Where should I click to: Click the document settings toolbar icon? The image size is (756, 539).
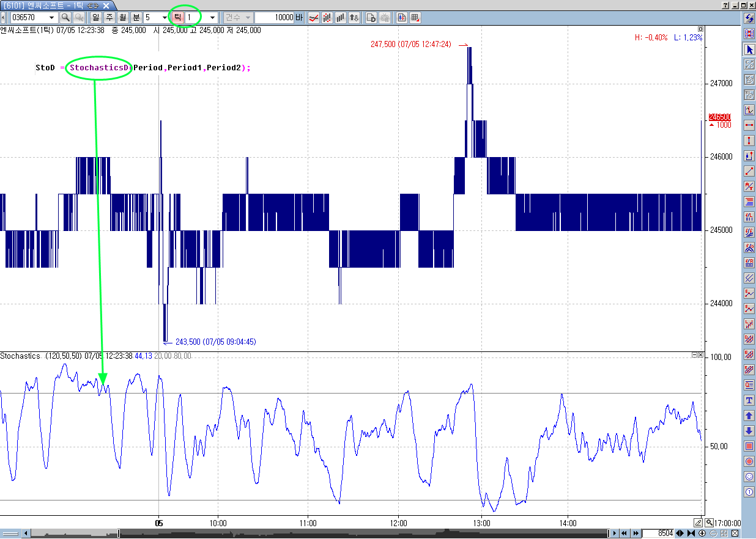[x=371, y=18]
